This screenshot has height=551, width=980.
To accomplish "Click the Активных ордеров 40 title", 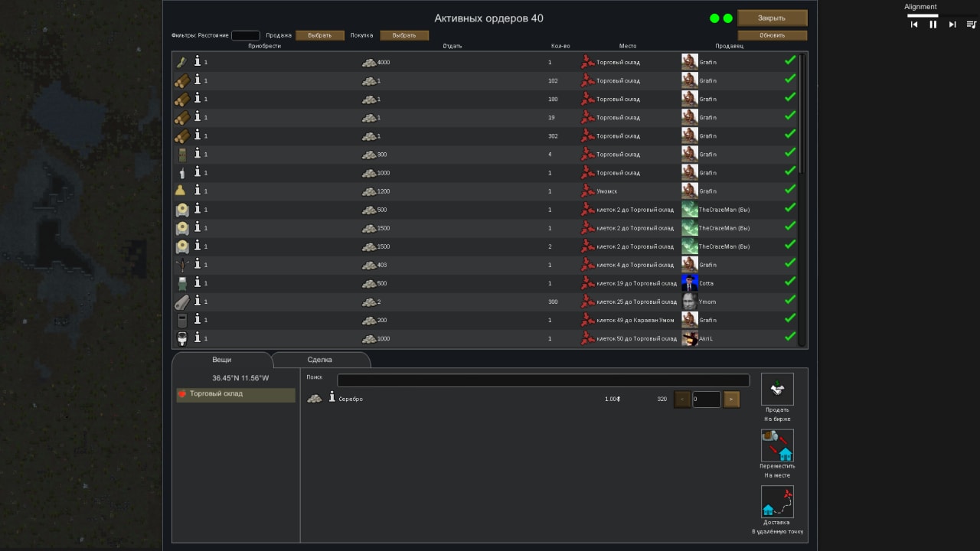I will click(x=489, y=18).
